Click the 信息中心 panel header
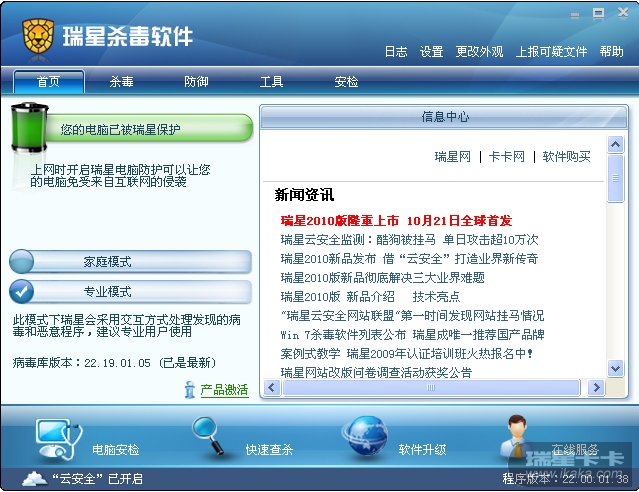This screenshot has width=639, height=492. coord(444,117)
